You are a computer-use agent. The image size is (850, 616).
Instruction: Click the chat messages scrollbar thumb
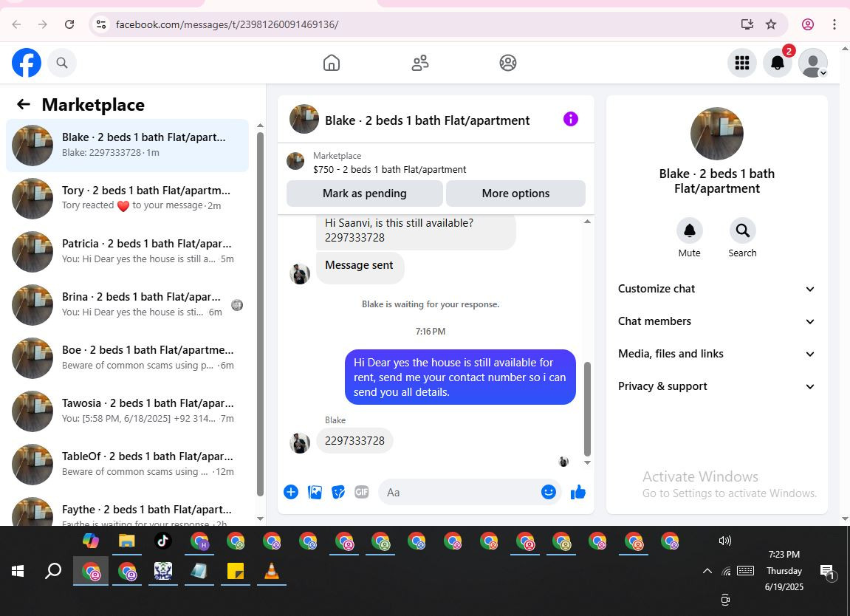587,409
